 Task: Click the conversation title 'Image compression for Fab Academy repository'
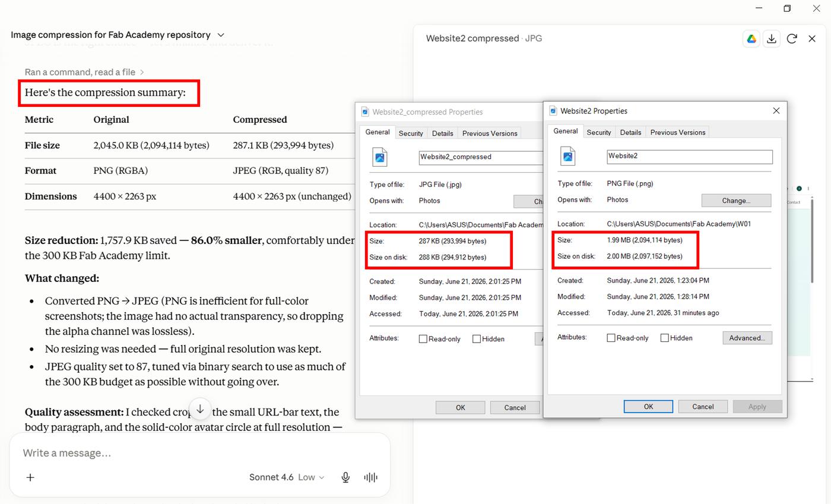click(110, 35)
